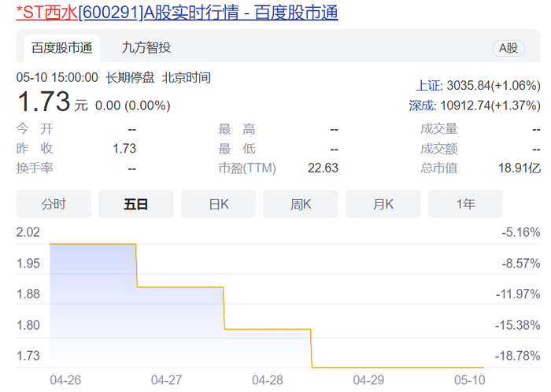Viewport: 551px width, 392px height.
Task: Click the 04-26 date on chart axis
Action: [x=65, y=380]
